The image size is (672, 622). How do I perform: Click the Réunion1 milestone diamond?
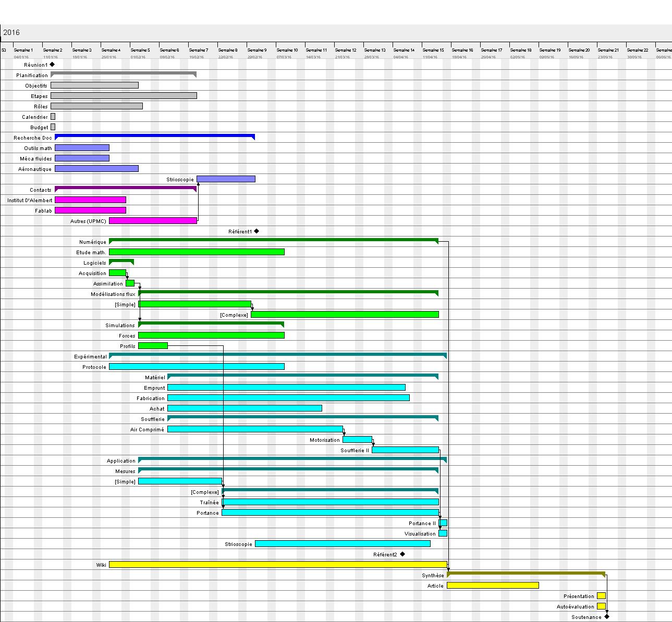click(52, 65)
